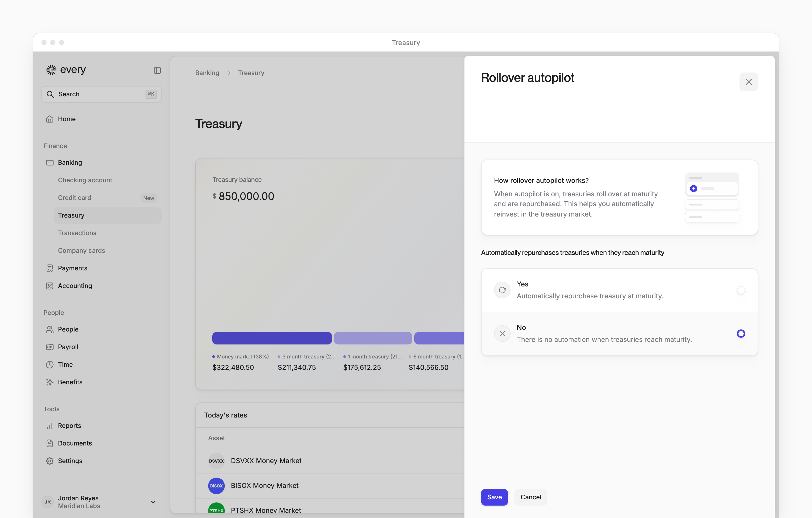812x518 pixels.
Task: Click the ⌘K shortcut badge
Action: point(151,94)
